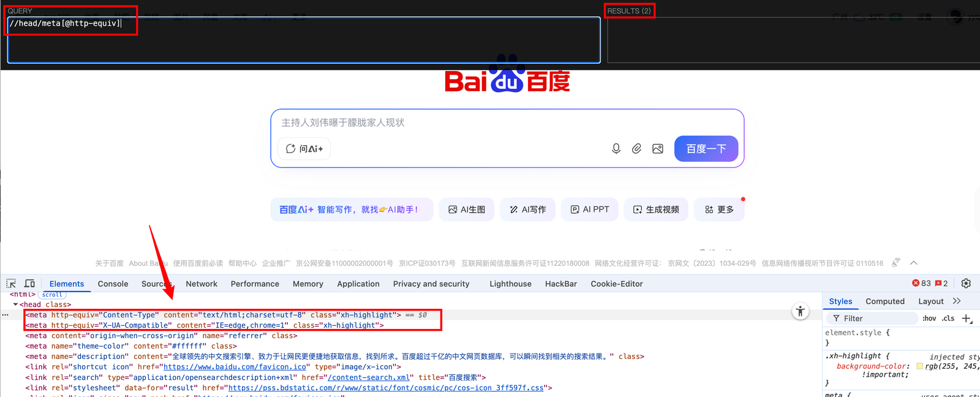Viewport: 980px width, 397px height.
Task: Switch to the Memory tab
Action: coord(308,284)
